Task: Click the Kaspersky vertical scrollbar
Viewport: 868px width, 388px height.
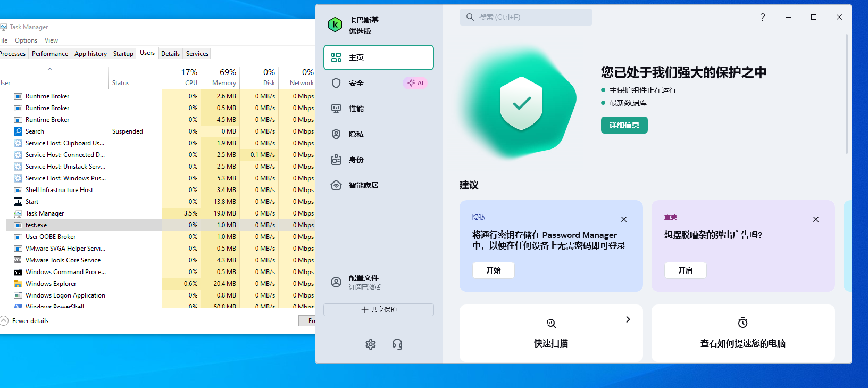Action: tap(846, 95)
